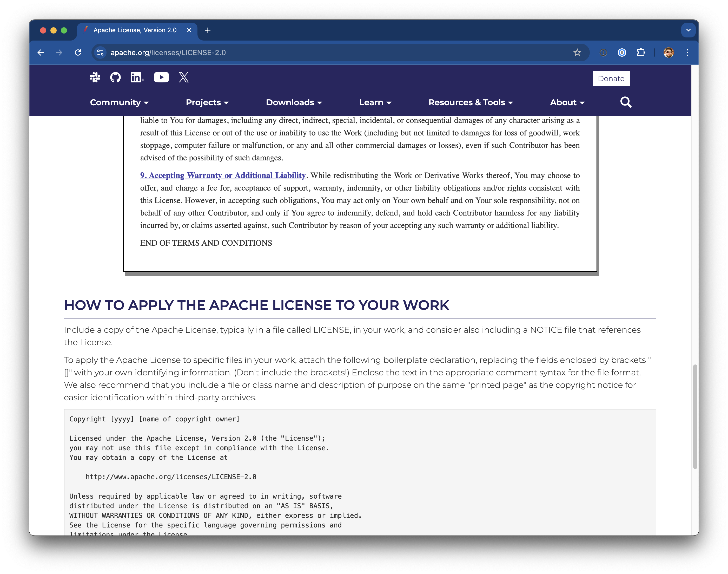Click the Donate button
The width and height of the screenshot is (728, 574).
(611, 78)
